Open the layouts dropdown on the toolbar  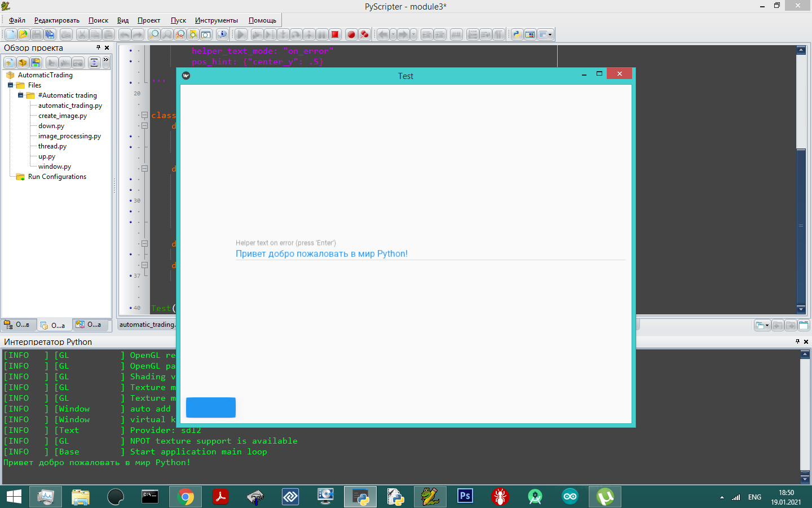click(545, 34)
